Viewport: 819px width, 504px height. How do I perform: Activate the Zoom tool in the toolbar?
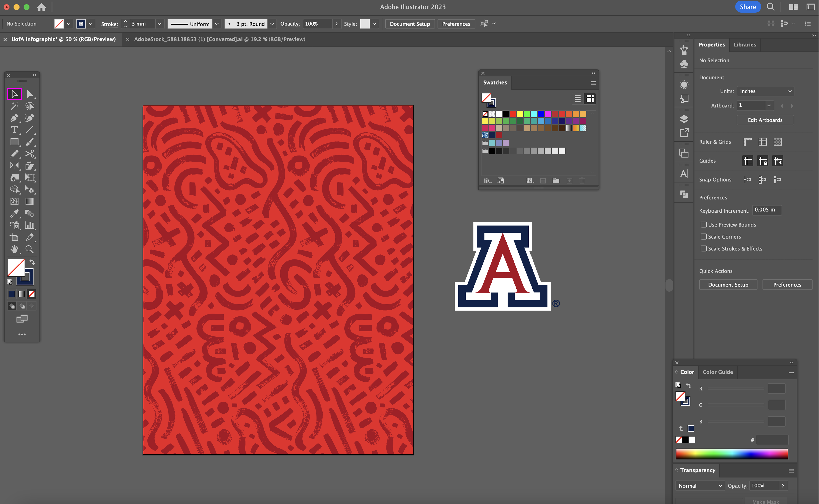(29, 249)
